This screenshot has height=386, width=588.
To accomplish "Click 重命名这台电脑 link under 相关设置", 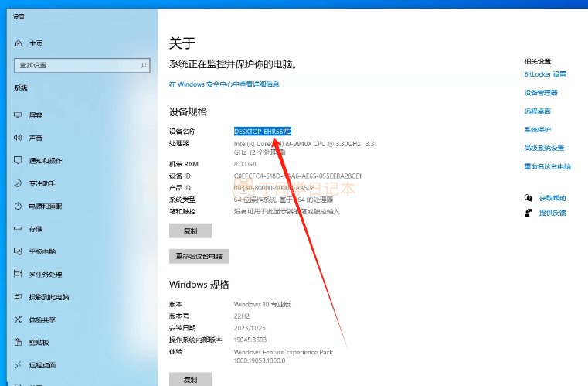I will (x=548, y=166).
